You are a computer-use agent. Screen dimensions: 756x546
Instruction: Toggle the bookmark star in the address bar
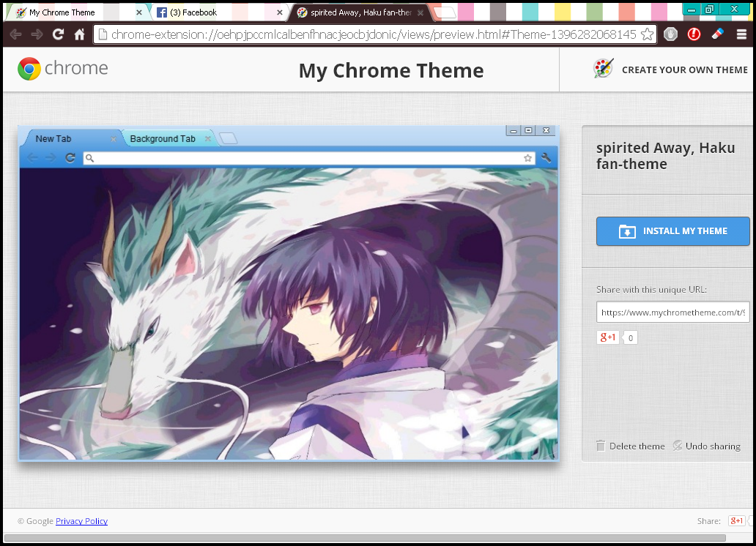[x=648, y=34]
